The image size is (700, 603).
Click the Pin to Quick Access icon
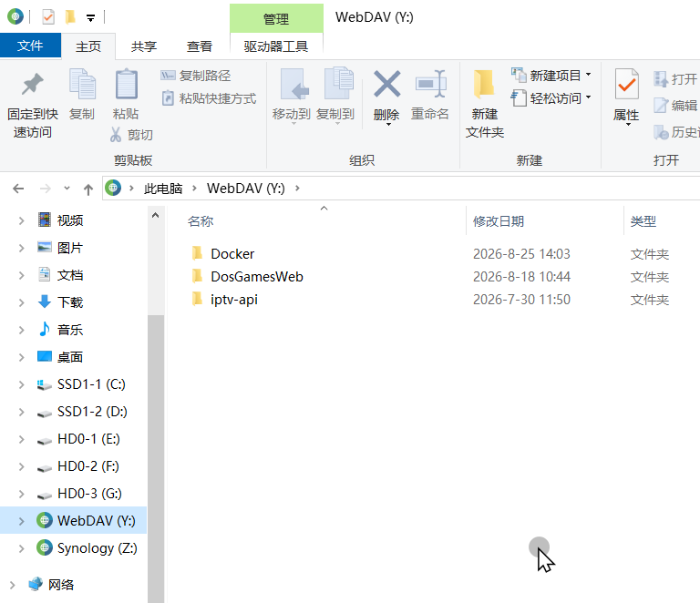(x=33, y=85)
